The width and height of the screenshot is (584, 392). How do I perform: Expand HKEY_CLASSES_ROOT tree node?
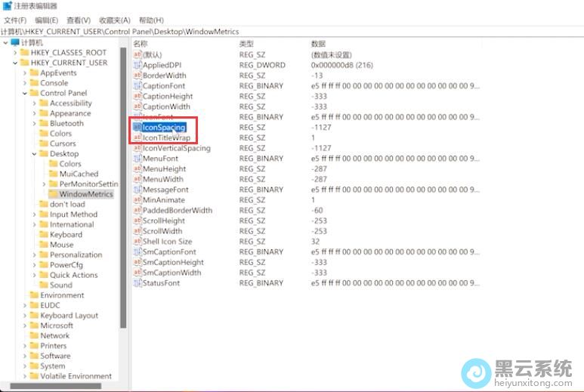click(15, 52)
